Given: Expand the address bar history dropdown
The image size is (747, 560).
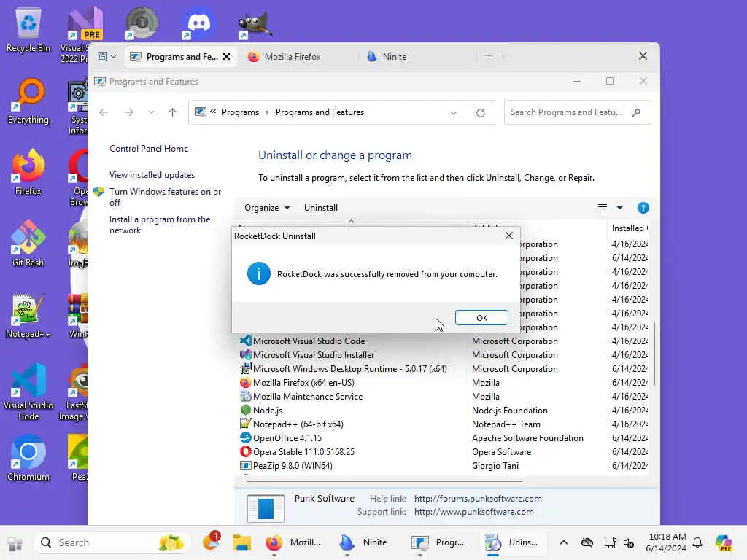Looking at the screenshot, I should coord(454,113).
